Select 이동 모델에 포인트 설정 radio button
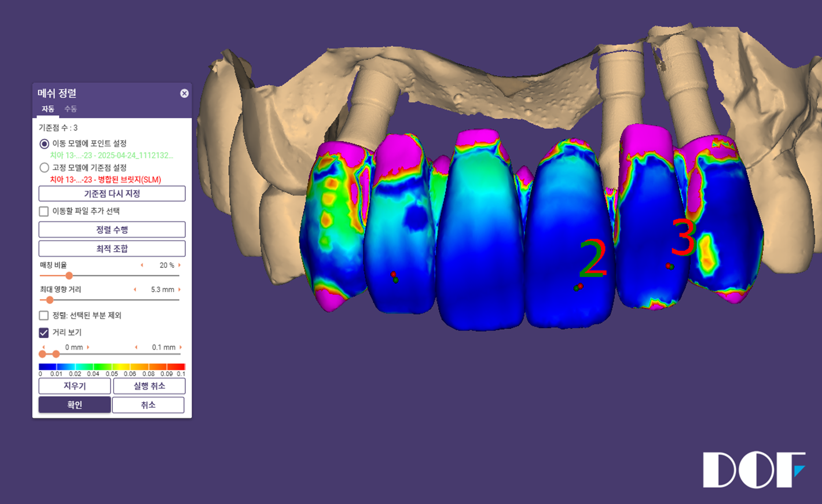This screenshot has height=504, width=822. pyautogui.click(x=44, y=144)
